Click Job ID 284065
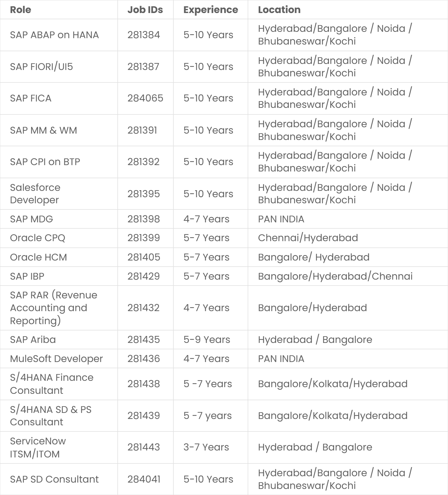Screen dimensions: 448x495 pos(145,98)
